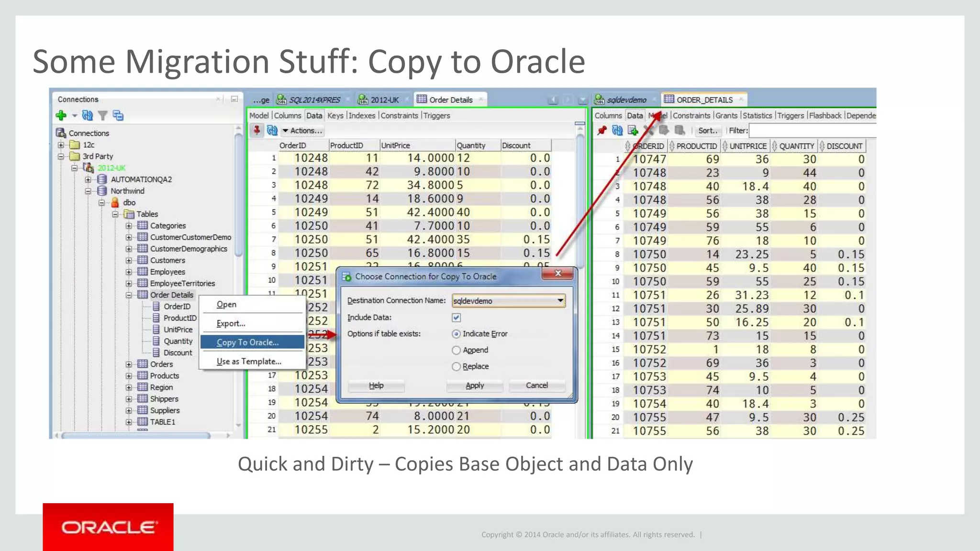The width and height of the screenshot is (980, 551).
Task: Collapse the 2012-UK connection node
Action: tap(74, 168)
